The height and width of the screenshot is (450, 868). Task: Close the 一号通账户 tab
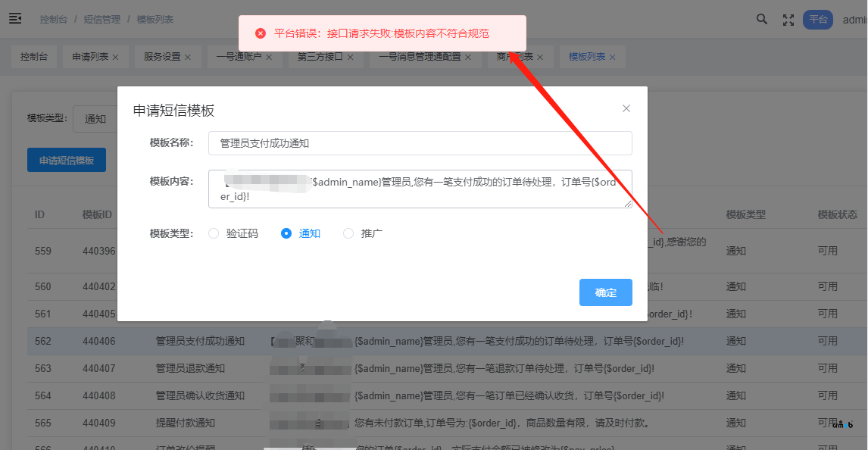pos(269,57)
